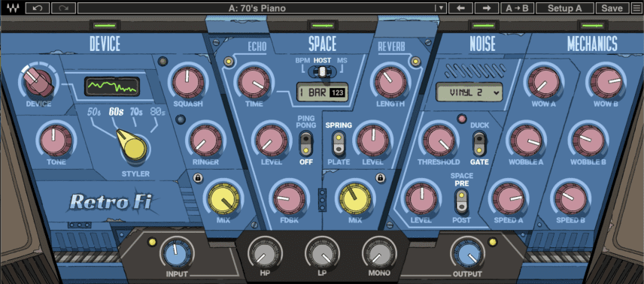The image size is (644, 284).
Task: Click the Device selector knob
Action: pyautogui.click(x=38, y=82)
